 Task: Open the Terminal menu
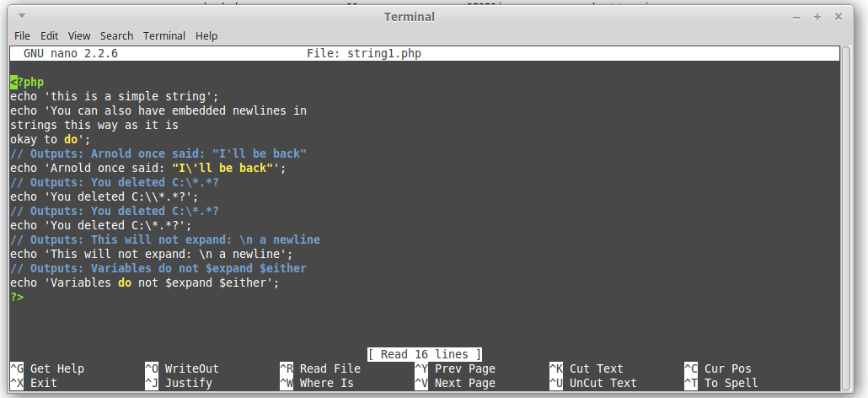point(163,35)
